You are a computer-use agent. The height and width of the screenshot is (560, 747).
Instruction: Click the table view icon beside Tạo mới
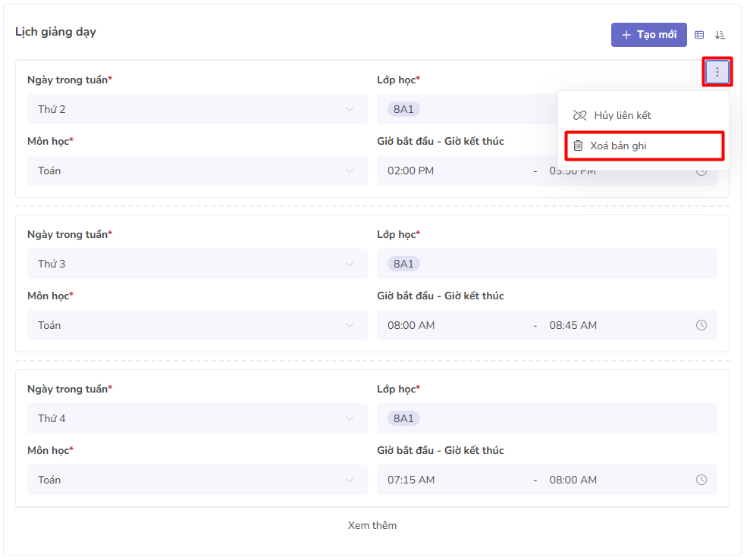[699, 35]
